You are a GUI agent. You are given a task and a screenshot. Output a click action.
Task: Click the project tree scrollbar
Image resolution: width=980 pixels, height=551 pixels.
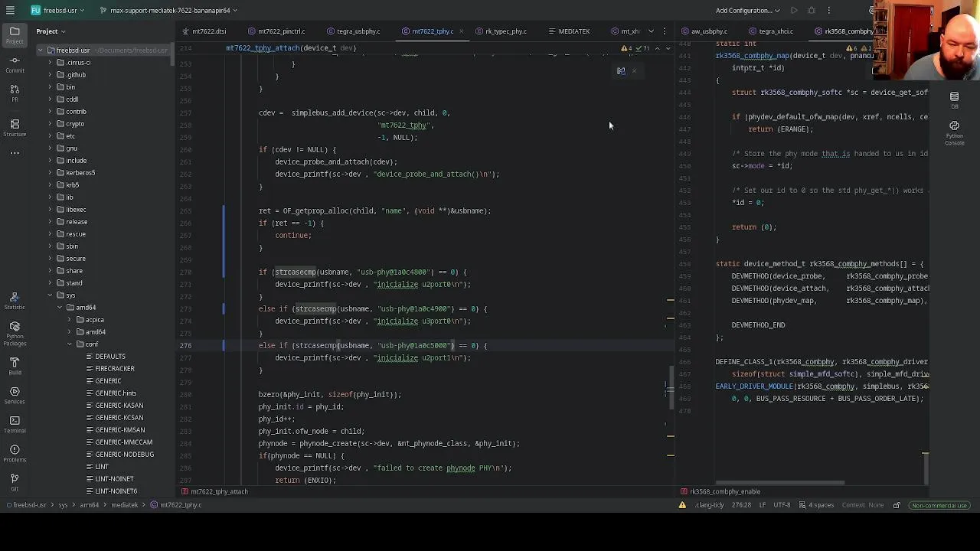(x=173, y=55)
